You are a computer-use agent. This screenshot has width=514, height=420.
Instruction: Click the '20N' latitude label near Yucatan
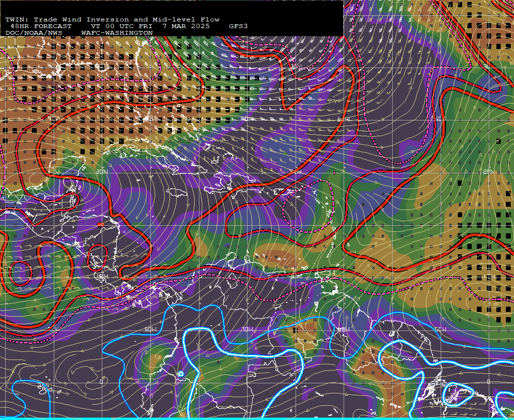tap(102, 171)
